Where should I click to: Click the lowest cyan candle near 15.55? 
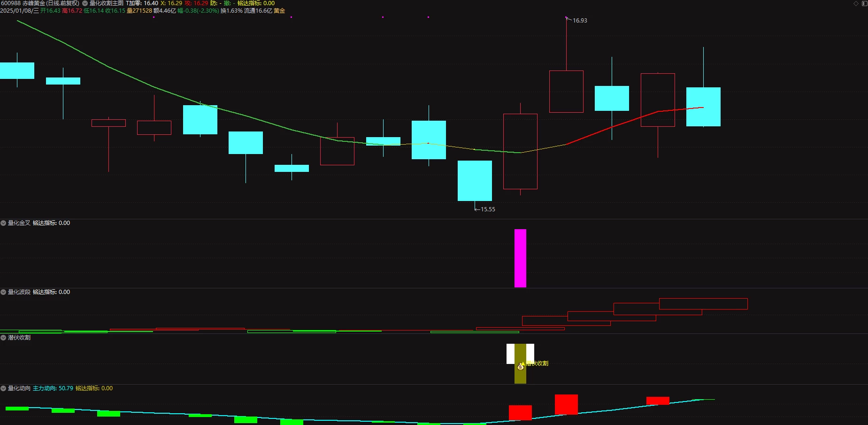(475, 181)
